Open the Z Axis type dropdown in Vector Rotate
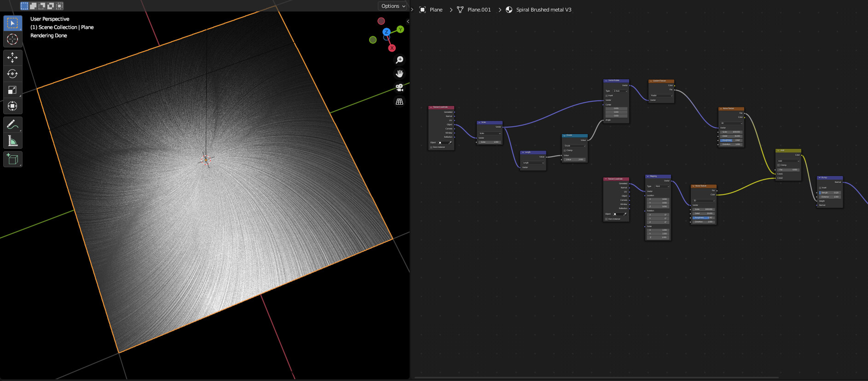 (x=620, y=91)
